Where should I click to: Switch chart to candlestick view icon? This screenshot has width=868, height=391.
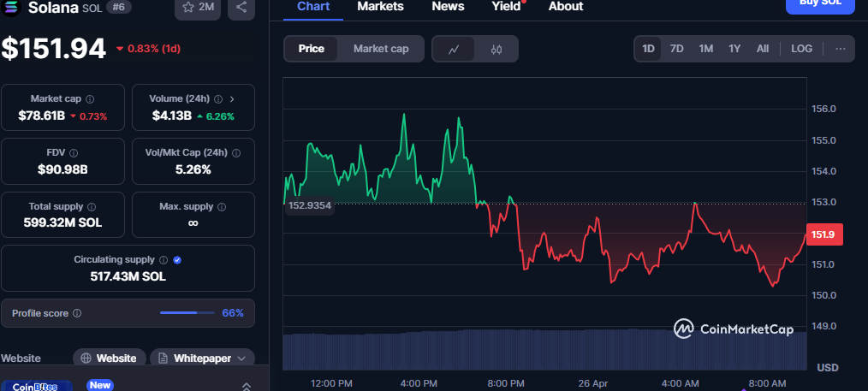click(496, 49)
